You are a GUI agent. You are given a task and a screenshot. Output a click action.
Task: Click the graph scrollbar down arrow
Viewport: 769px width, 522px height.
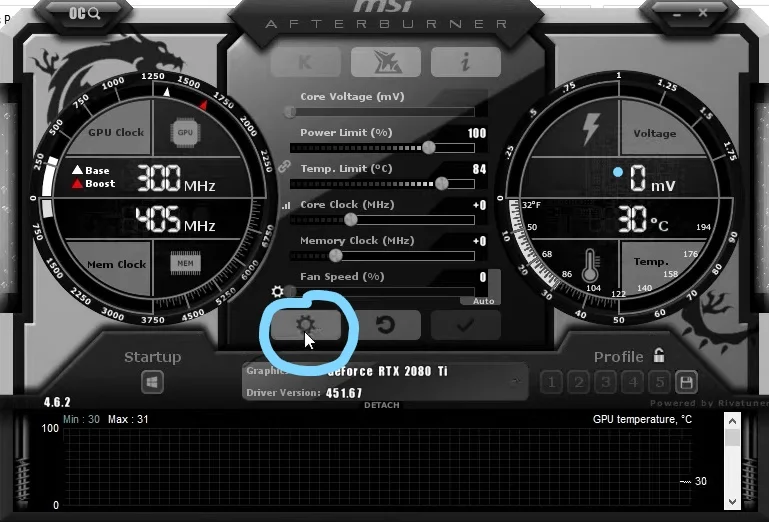(x=732, y=501)
